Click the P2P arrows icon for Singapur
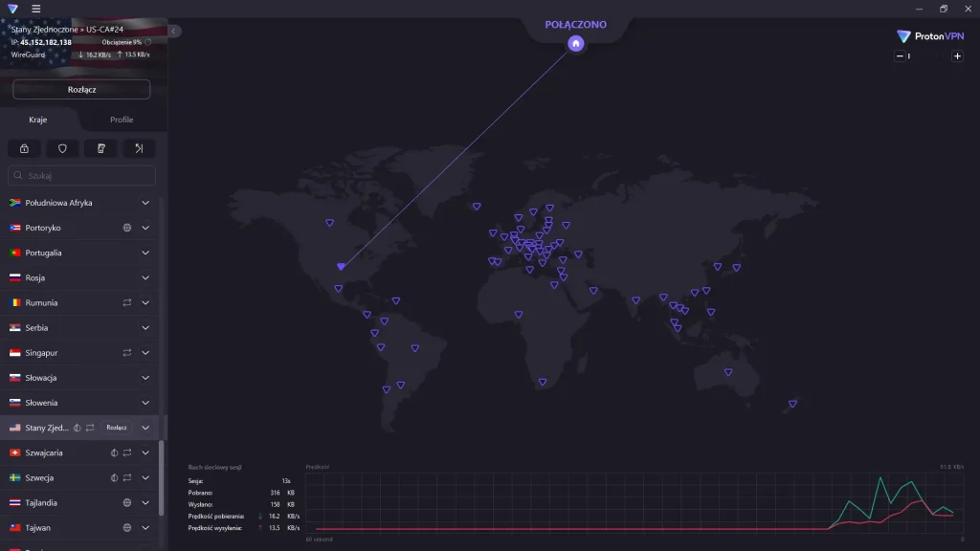Viewport: 980px width, 551px height. pyautogui.click(x=127, y=353)
